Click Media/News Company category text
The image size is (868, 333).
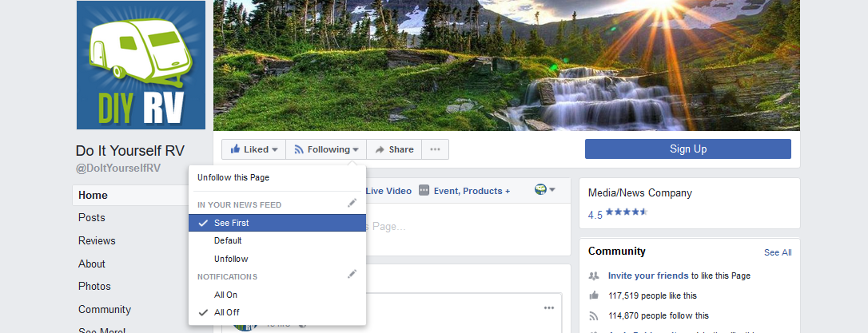pos(640,193)
